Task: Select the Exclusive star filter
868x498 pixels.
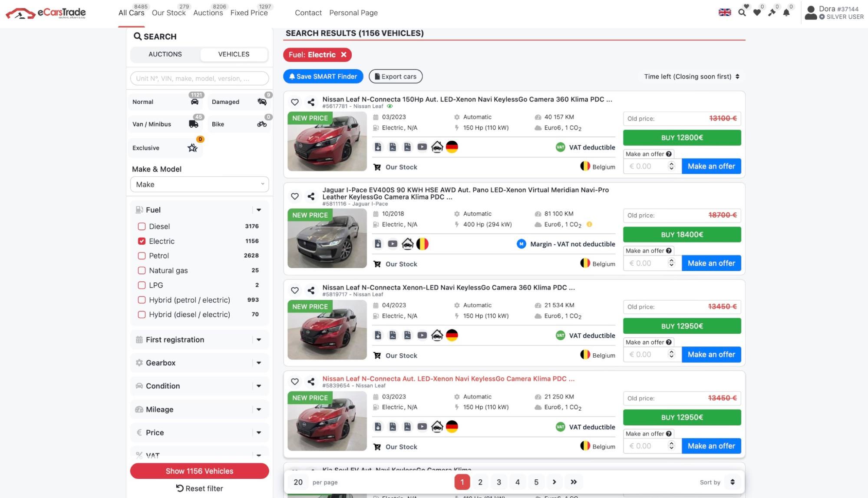Action: 166,148
